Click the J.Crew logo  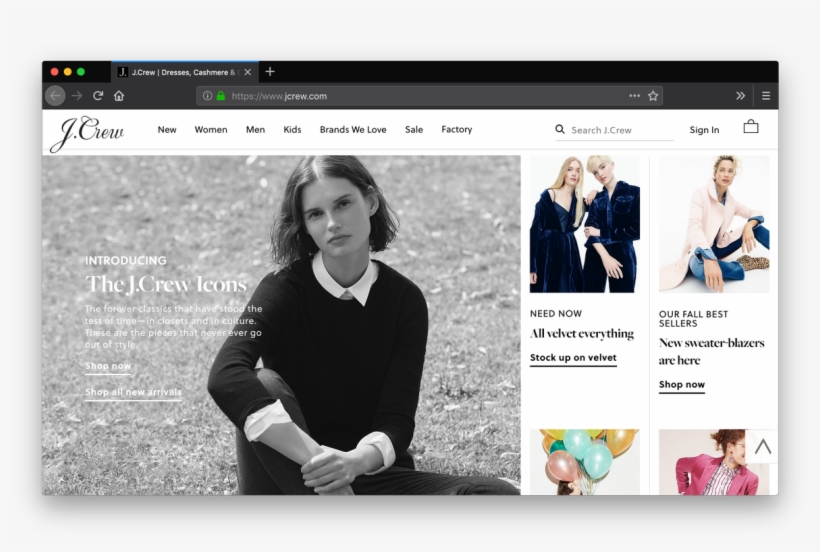click(87, 133)
